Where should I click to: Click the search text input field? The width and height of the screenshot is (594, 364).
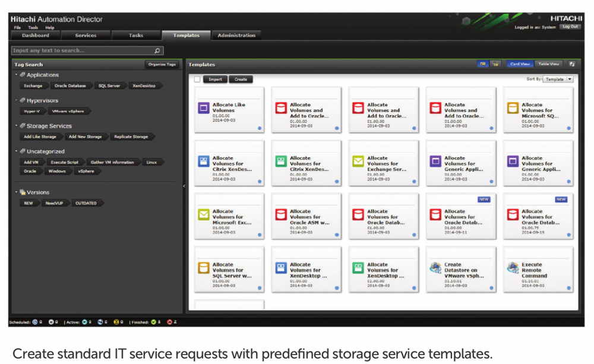coord(87,50)
